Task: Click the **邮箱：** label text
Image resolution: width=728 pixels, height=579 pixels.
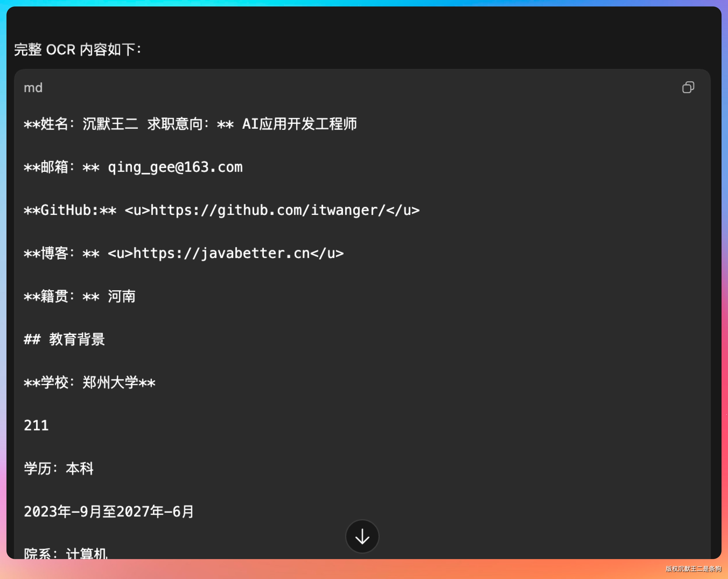Action: [54, 167]
